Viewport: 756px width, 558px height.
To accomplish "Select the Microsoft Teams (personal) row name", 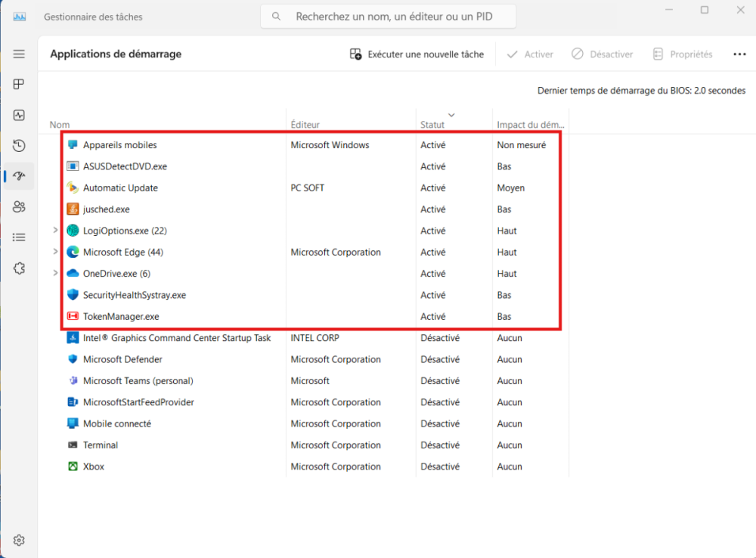I will coord(138,380).
